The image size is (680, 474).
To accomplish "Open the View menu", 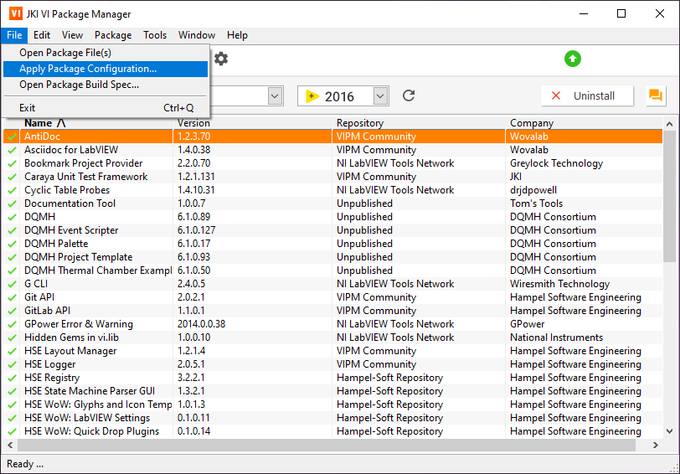I will (x=72, y=35).
